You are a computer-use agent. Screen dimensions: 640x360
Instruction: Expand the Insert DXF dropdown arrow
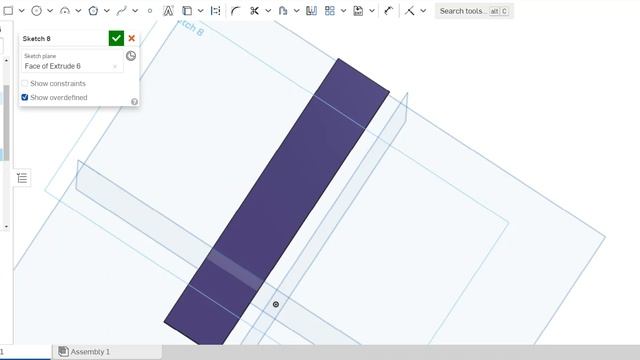point(372,11)
